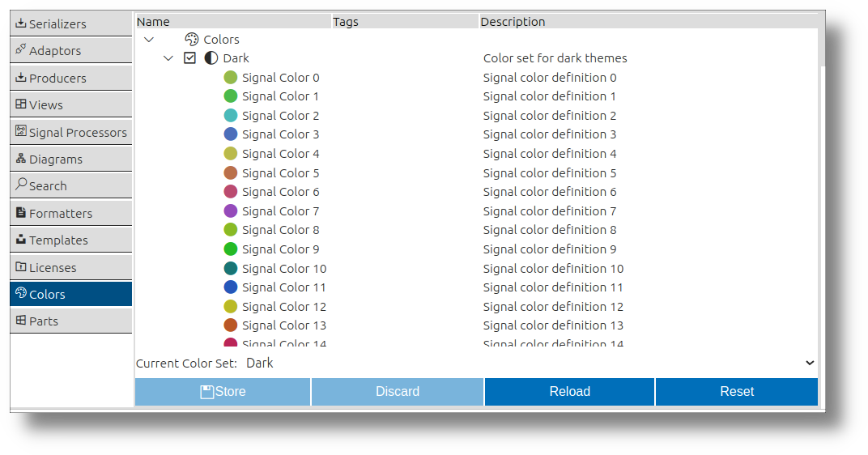Open the Search tab
Screen dimensions: 868x455
(x=71, y=185)
